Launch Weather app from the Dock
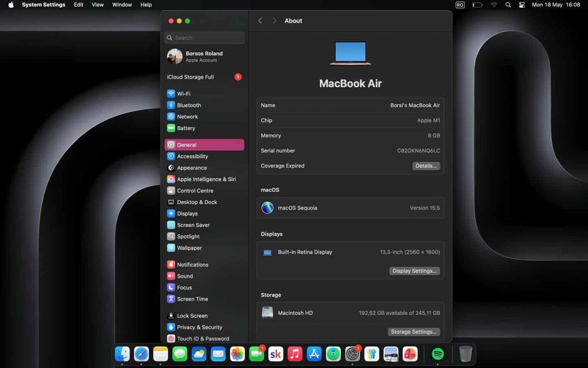 (199, 354)
